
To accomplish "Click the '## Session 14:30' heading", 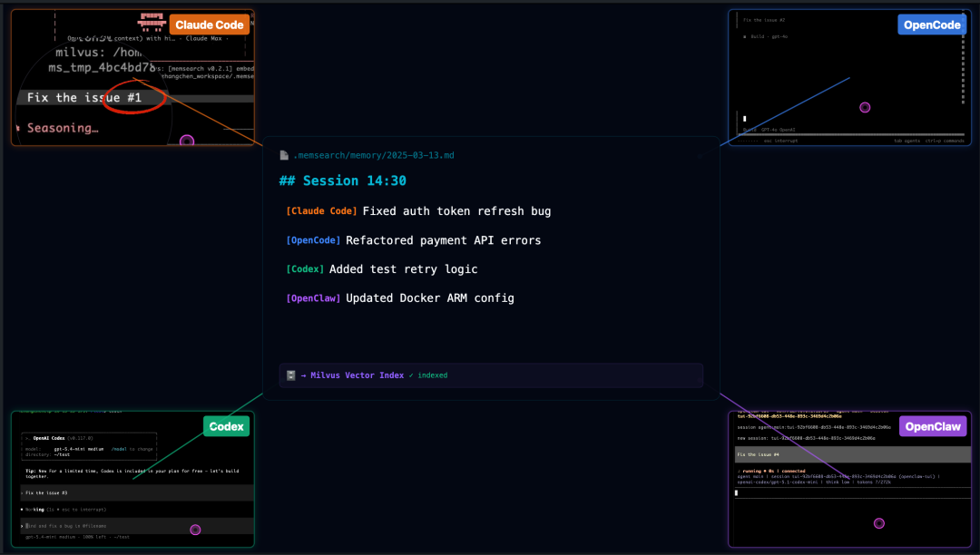I will click(x=342, y=180).
